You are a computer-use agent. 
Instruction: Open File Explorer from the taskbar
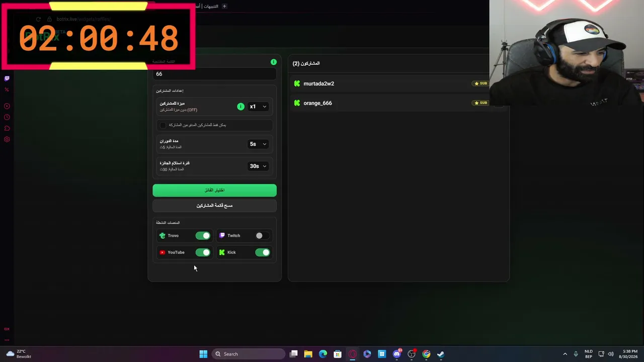coord(308,354)
